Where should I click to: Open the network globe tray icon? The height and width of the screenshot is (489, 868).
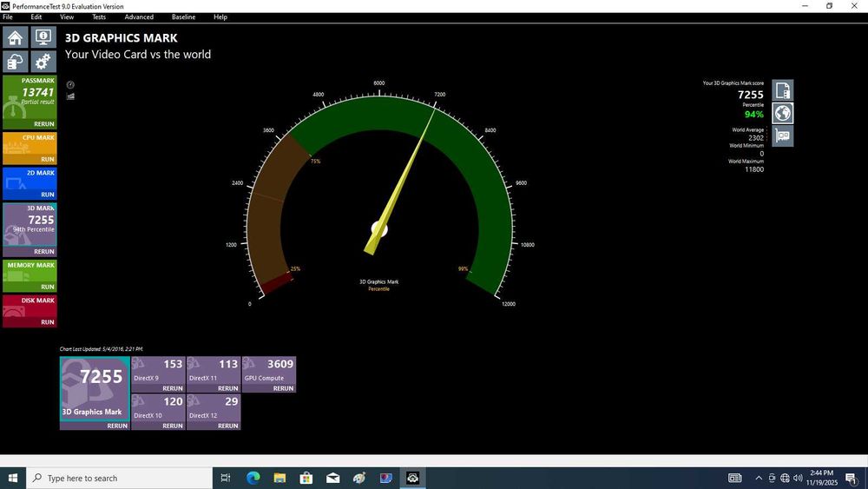coord(785,478)
